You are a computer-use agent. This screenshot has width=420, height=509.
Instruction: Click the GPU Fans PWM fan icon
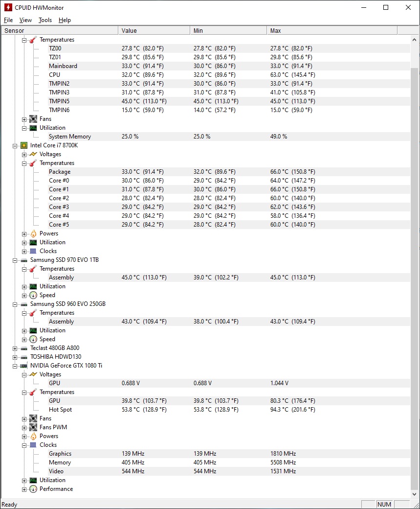(x=33, y=427)
